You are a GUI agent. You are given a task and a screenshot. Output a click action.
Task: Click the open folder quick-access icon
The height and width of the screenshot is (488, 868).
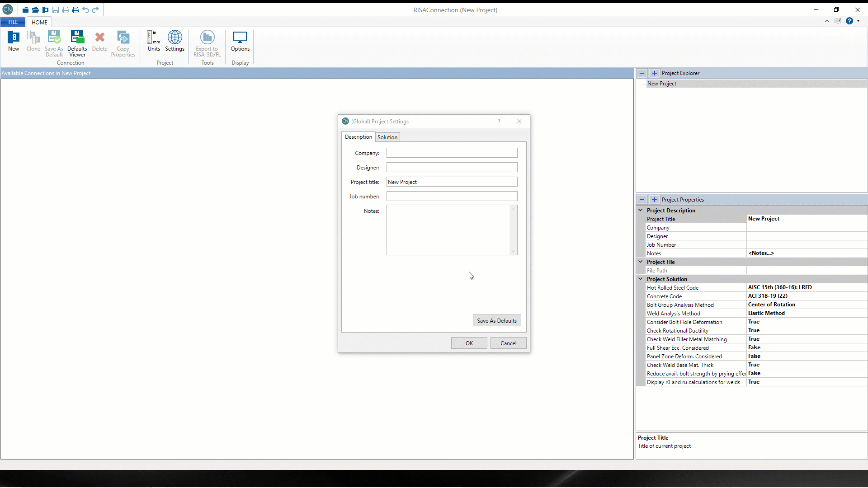(x=35, y=10)
